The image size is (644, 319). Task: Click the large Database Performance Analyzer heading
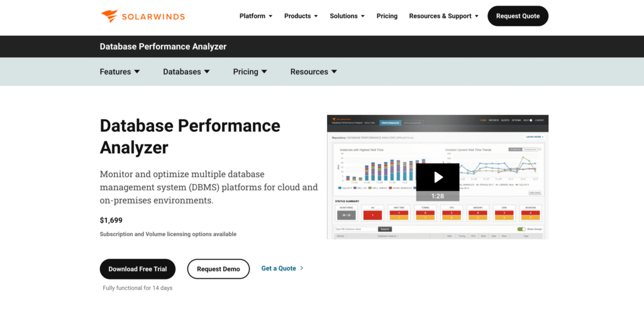click(x=190, y=136)
